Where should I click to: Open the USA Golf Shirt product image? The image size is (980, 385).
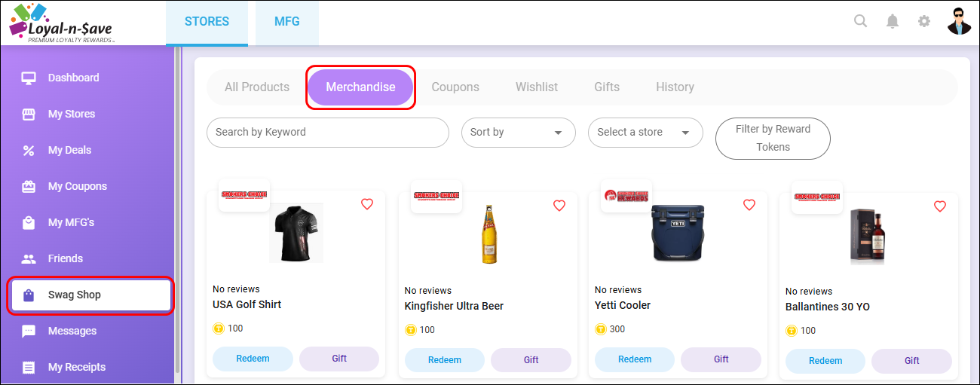click(x=296, y=233)
